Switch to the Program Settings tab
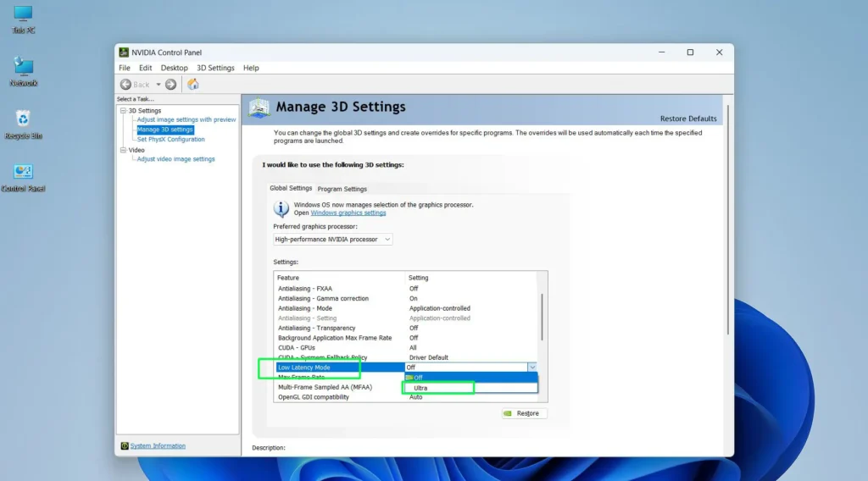 pyautogui.click(x=342, y=189)
